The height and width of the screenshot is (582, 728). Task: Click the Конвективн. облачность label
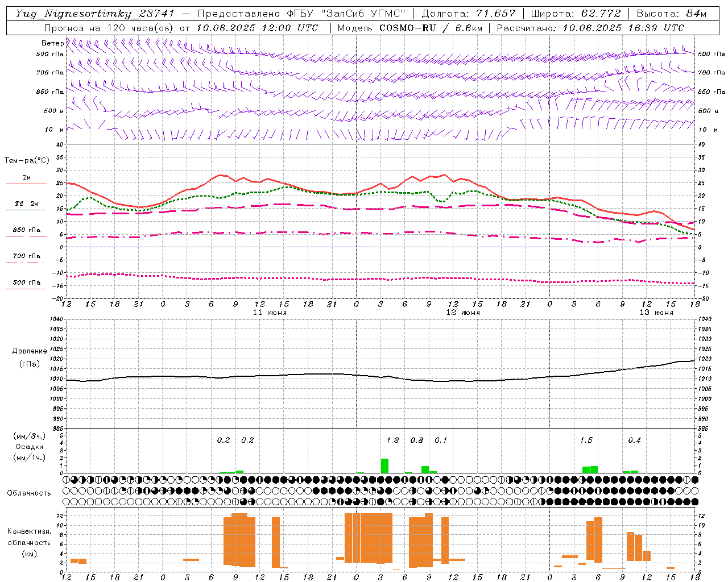point(29,537)
